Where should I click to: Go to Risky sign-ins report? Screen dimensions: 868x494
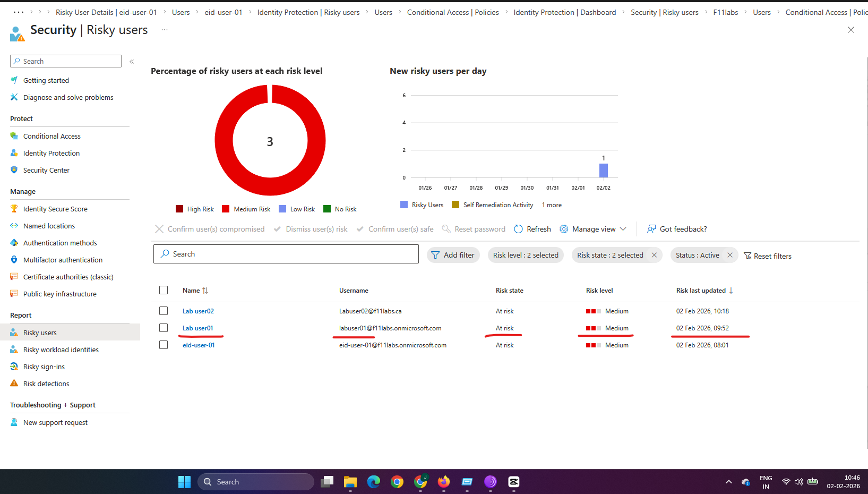coord(44,367)
